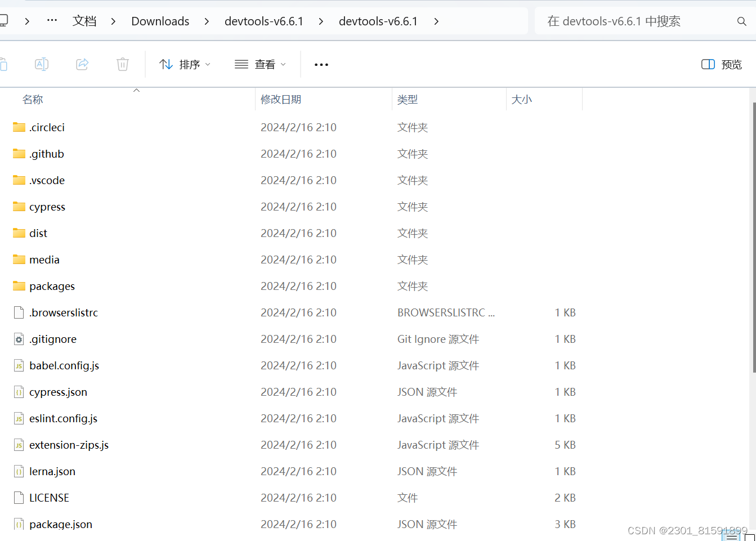Image resolution: width=756 pixels, height=541 pixels.
Task: Click the rename icon in the toolbar
Action: (x=41, y=64)
